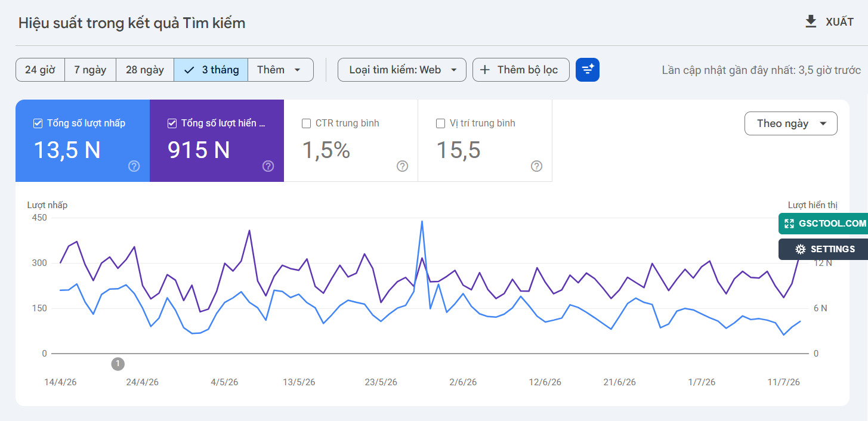
Task: Click the Lượt nhấp axis title
Action: 47,205
